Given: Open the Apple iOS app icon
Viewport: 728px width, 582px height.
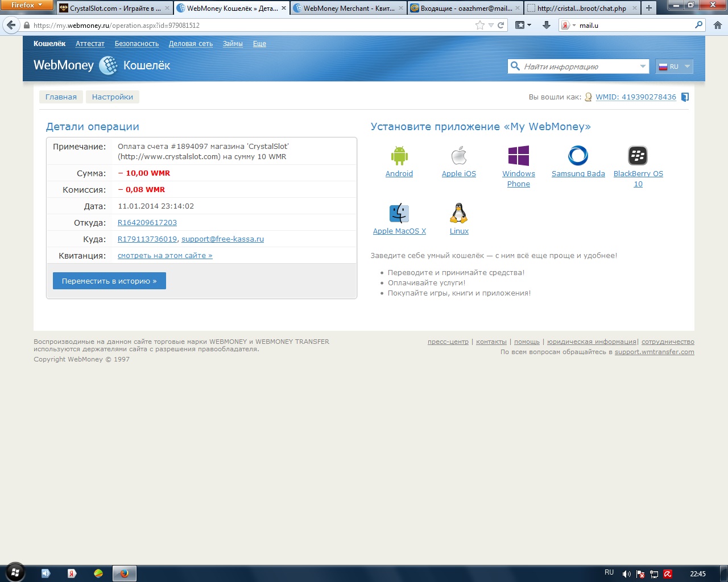Looking at the screenshot, I should (459, 155).
